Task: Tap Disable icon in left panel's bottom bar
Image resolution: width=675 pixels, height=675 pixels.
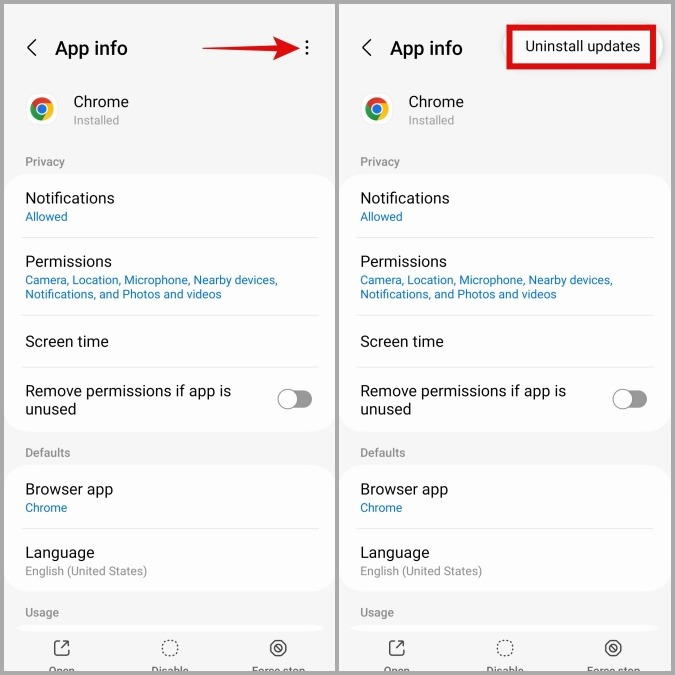Action: click(170, 649)
